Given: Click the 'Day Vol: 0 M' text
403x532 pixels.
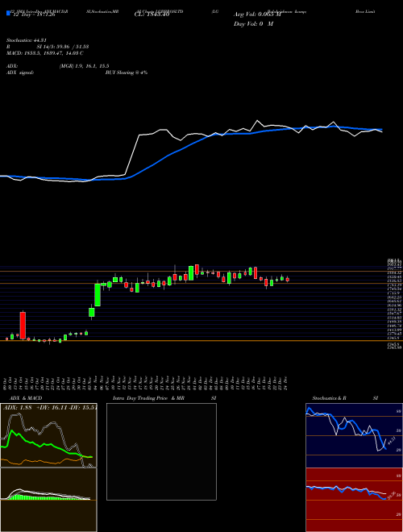Looking at the screenshot, I should (x=253, y=24).
